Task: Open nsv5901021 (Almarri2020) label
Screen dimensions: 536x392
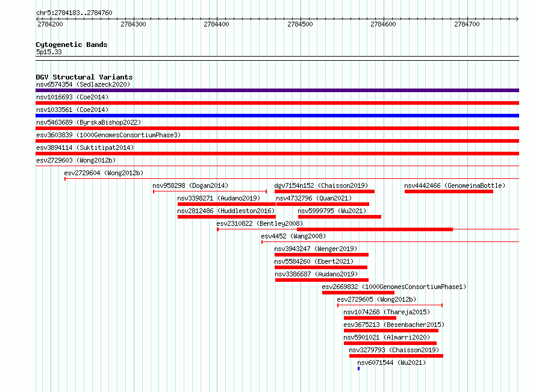Action: coord(387,337)
